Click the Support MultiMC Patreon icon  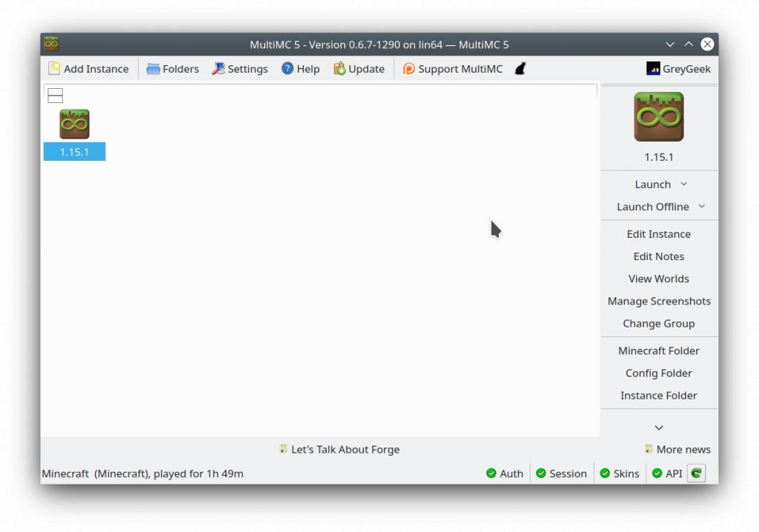tap(409, 69)
